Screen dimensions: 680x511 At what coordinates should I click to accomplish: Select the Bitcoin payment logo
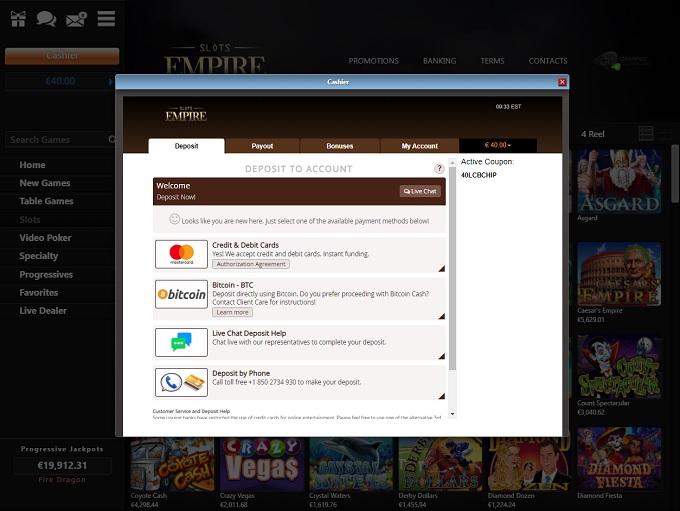click(181, 294)
